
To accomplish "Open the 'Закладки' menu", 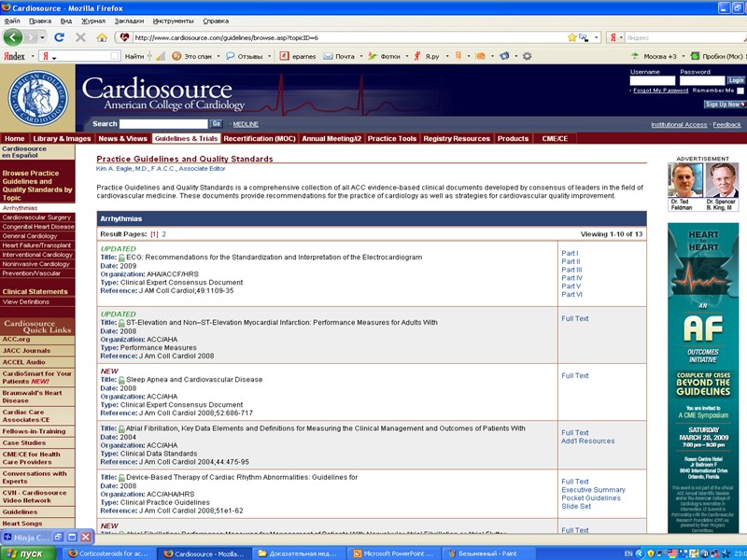I will point(129,21).
